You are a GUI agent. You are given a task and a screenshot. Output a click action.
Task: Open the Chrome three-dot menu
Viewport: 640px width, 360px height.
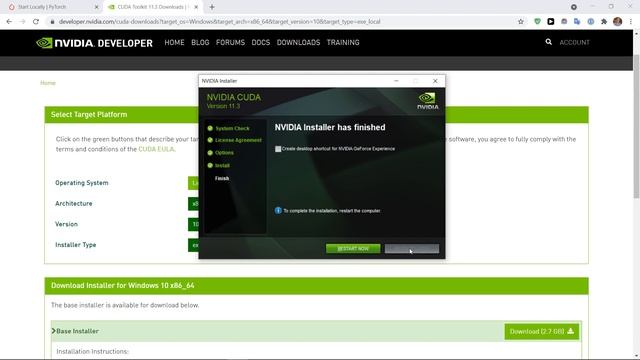631,22
